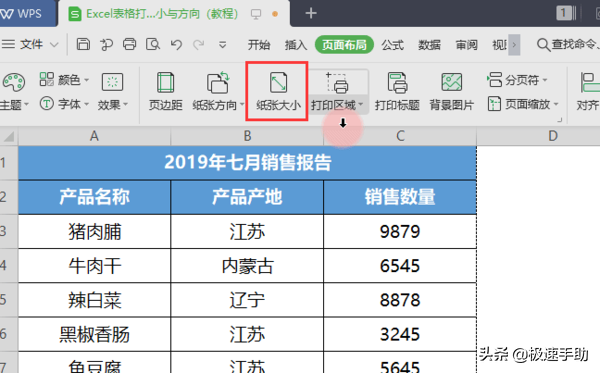Select the cell 辣白菜

pyautogui.click(x=94, y=300)
